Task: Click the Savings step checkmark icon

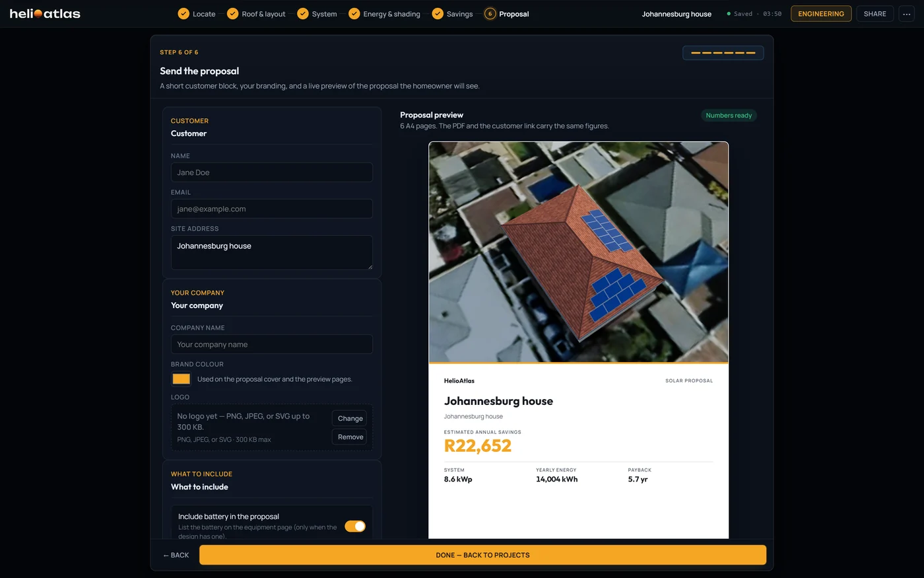Action: (x=438, y=13)
